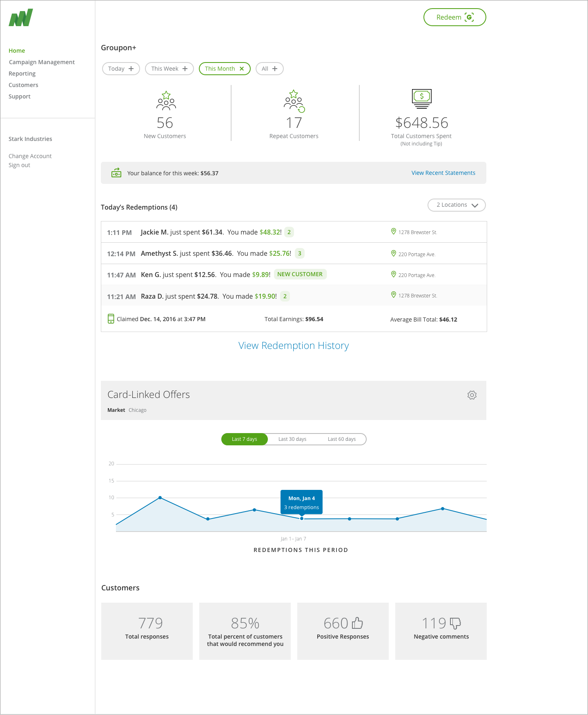Click the Market Chicago label
588x715 pixels.
(127, 410)
